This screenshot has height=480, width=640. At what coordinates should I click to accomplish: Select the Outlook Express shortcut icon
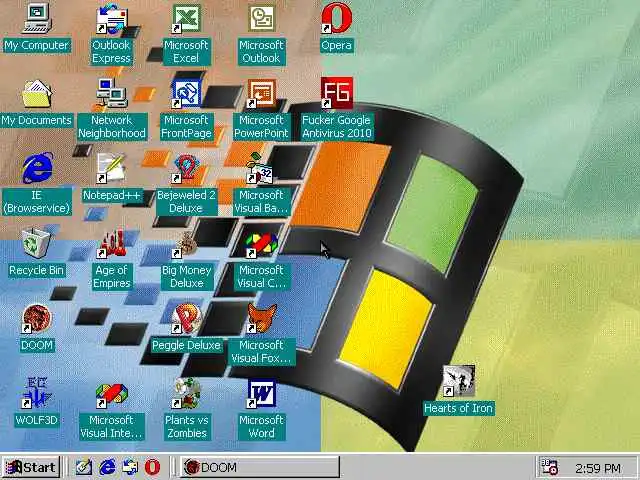tap(111, 18)
